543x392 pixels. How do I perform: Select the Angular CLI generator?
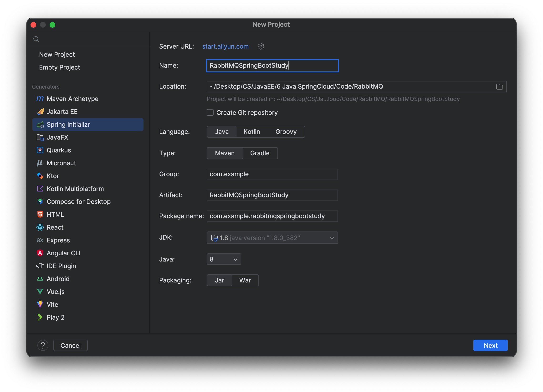tap(63, 253)
